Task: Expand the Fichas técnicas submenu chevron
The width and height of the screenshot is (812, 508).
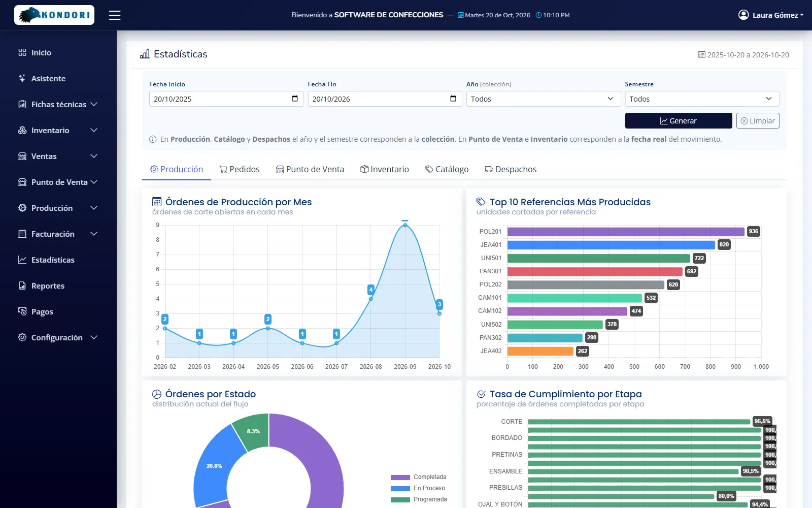Action: tap(94, 104)
